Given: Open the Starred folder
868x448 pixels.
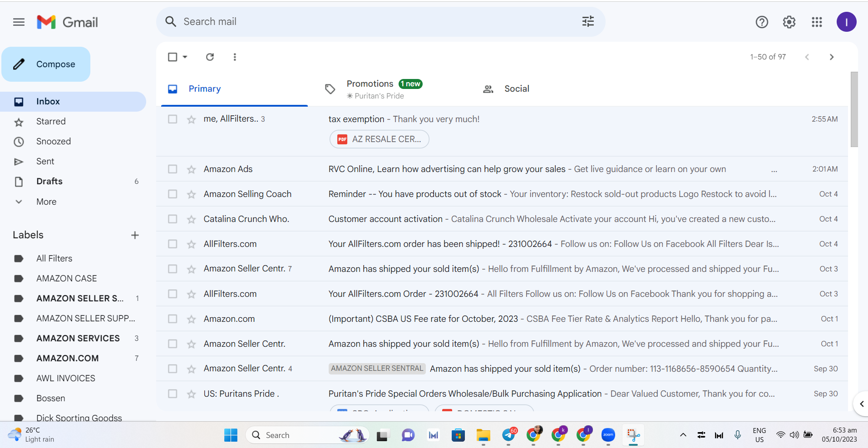Looking at the screenshot, I should 73,122.
